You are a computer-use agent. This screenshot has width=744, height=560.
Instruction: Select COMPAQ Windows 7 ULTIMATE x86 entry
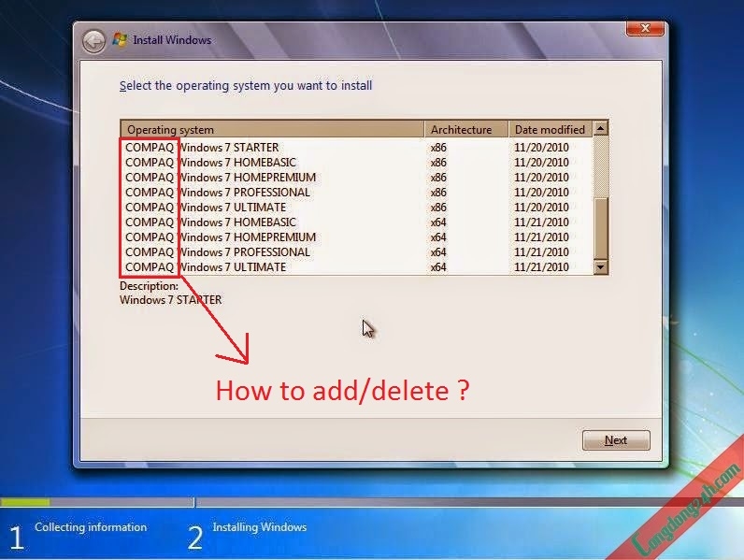(357, 208)
